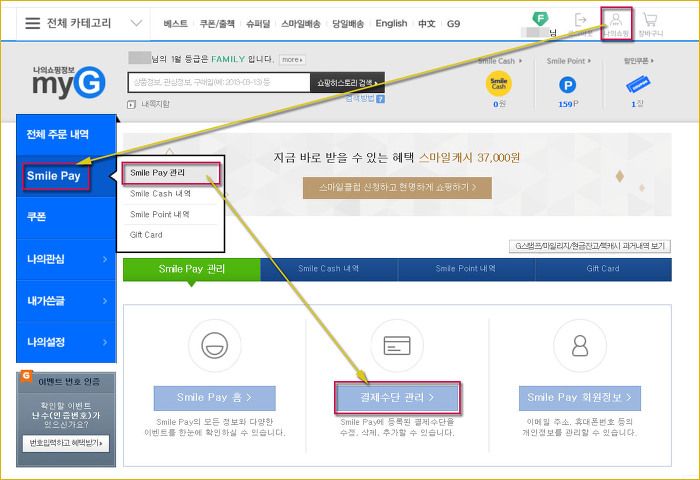Select 스마일배송 in top navigation
Screen dimensions: 700x480
pyautogui.click(x=300, y=24)
